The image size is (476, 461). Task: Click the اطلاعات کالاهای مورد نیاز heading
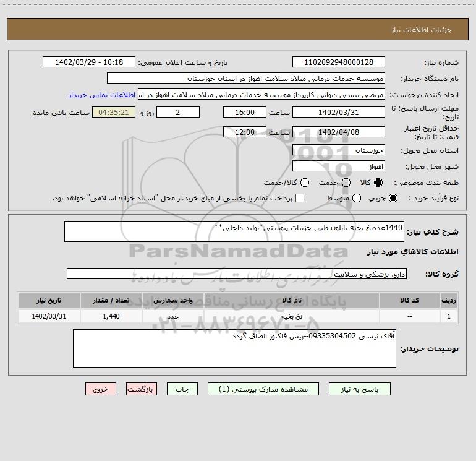point(412,252)
